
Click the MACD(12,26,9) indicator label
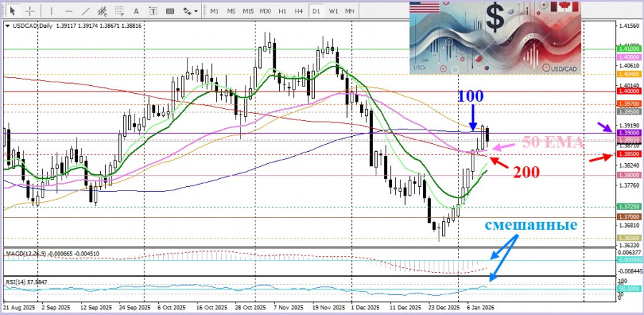point(26,254)
